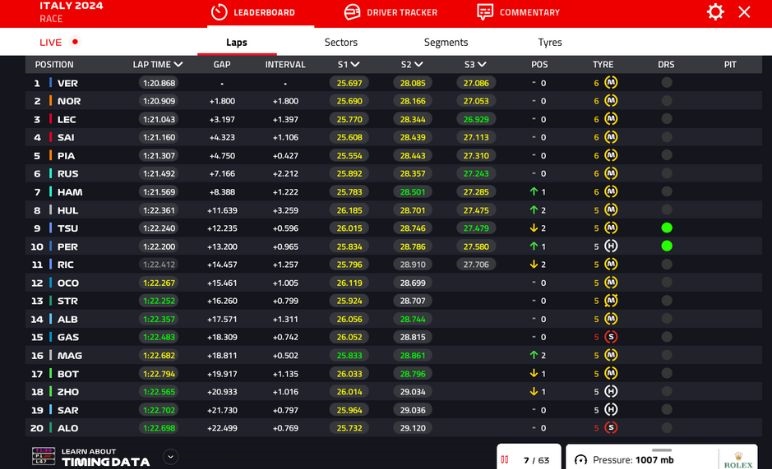Open the settings gear icon
Image resolution: width=772 pixels, height=469 pixels.
(x=715, y=12)
